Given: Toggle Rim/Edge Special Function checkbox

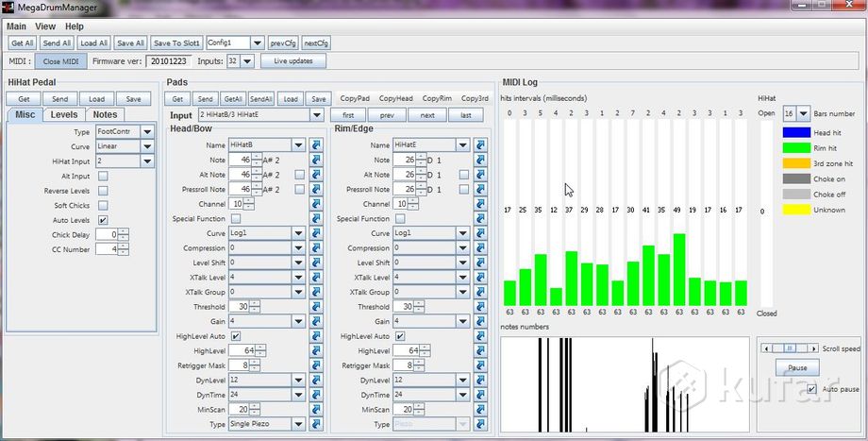Looking at the screenshot, I should coord(400,218).
